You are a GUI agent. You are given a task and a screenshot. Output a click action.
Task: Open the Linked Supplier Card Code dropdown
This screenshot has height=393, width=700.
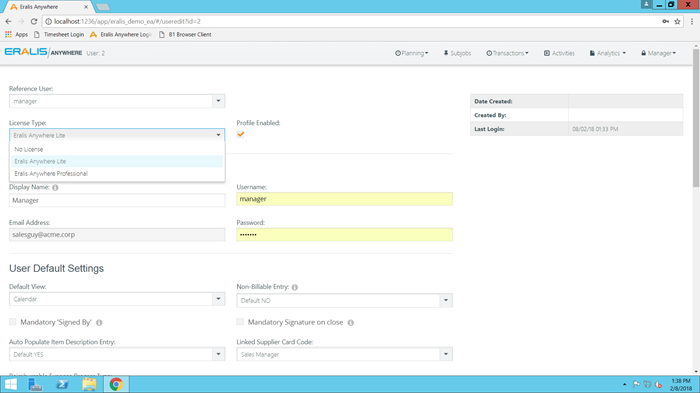point(446,354)
